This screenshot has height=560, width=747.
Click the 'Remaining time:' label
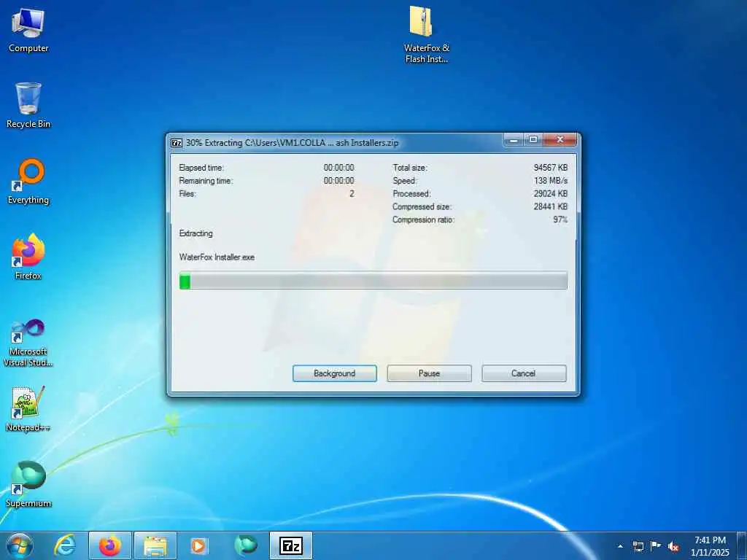click(x=206, y=181)
